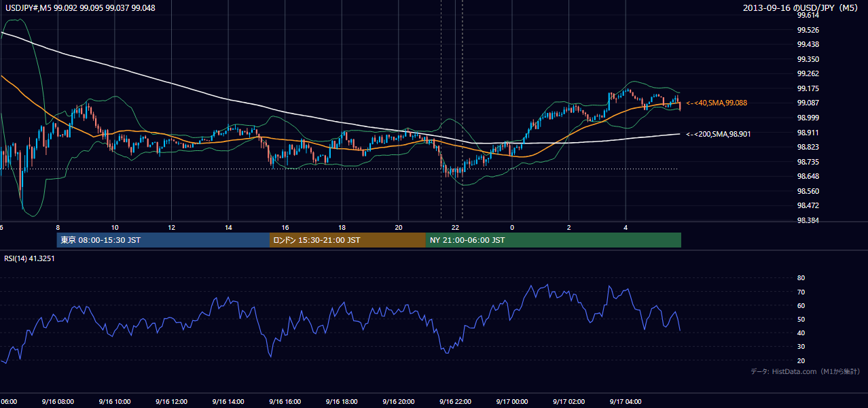Click the 9/16 16:00 time axis label
868x408 pixels.
tap(285, 401)
